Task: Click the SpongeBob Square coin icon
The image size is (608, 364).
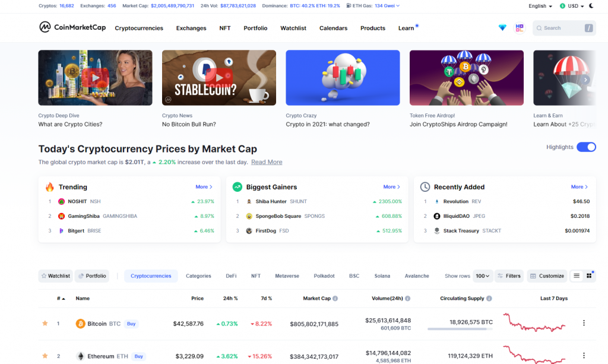Action: click(x=249, y=216)
